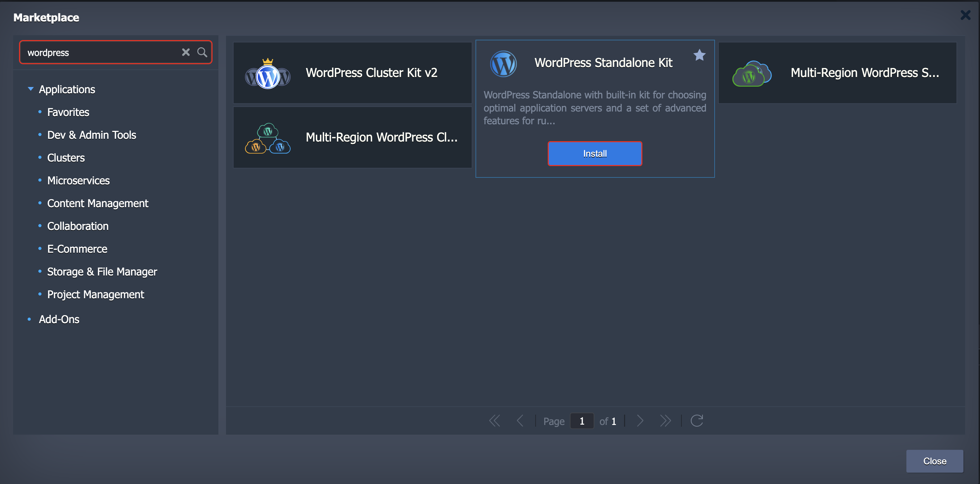Go to first page of results
The image size is (980, 484).
click(x=494, y=421)
